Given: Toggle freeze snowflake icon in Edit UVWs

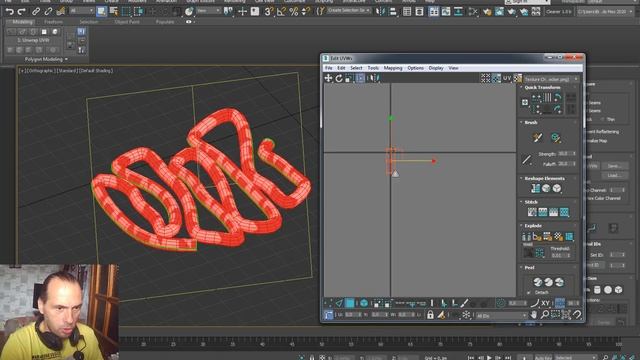Looking at the screenshot, I should point(466,315).
